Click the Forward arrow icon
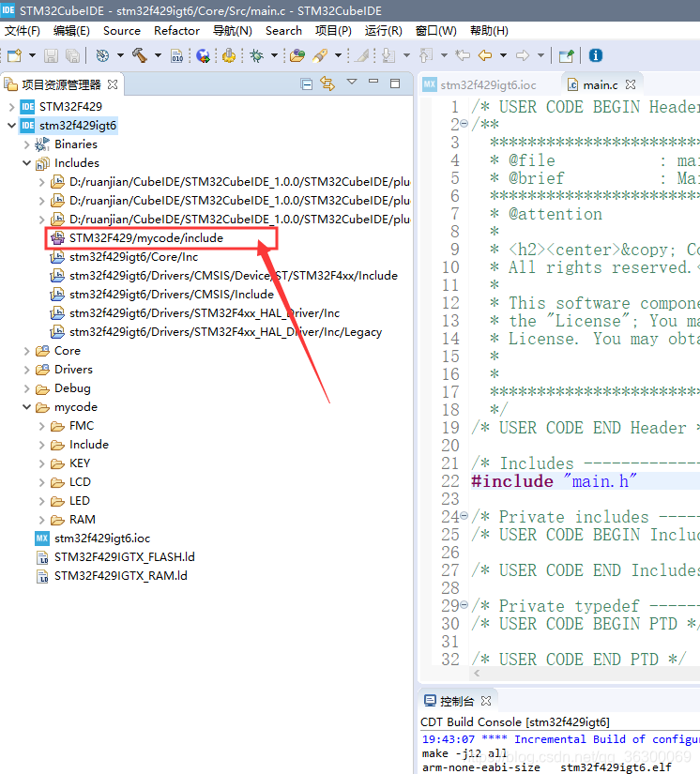The height and width of the screenshot is (774, 700). pyautogui.click(x=523, y=55)
